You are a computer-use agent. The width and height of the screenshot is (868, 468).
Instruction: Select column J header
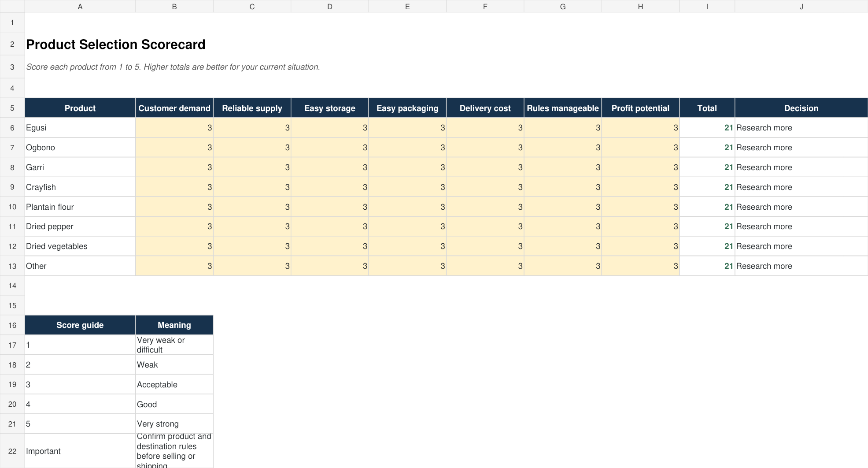click(801, 7)
